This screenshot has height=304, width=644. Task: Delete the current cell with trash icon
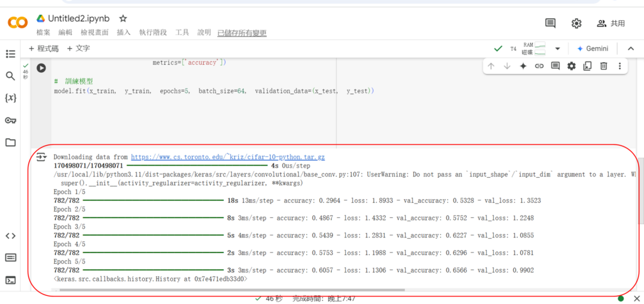pyautogui.click(x=603, y=66)
